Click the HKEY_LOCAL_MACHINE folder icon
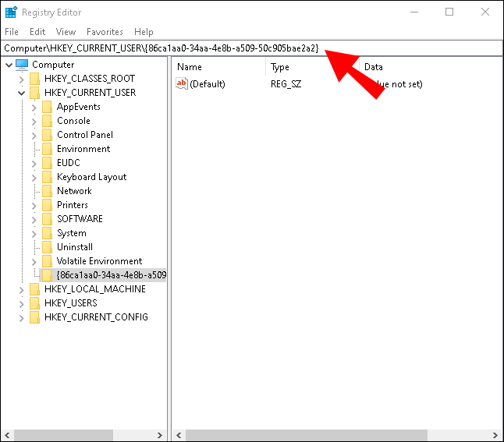The height and width of the screenshot is (442, 504). tap(34, 289)
